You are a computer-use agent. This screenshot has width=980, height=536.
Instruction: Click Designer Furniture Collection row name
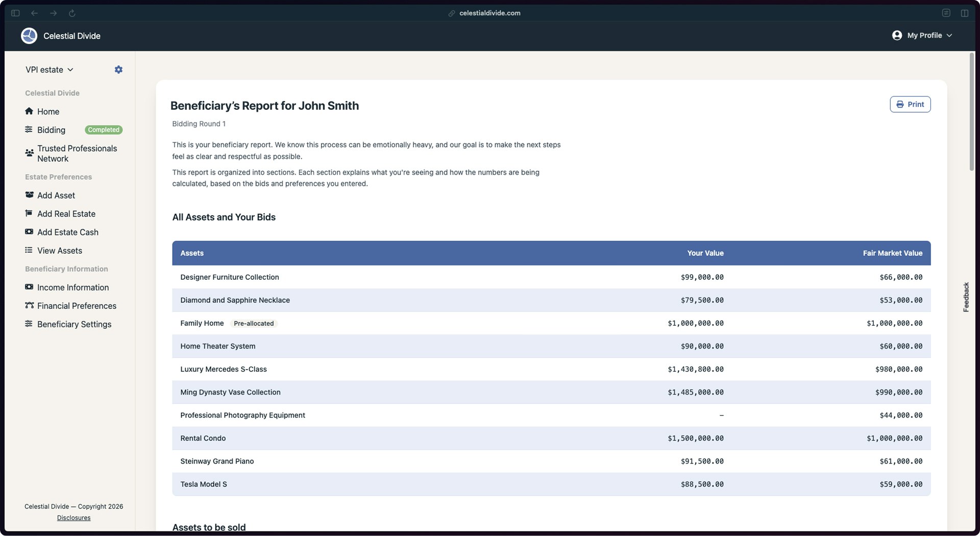click(230, 277)
